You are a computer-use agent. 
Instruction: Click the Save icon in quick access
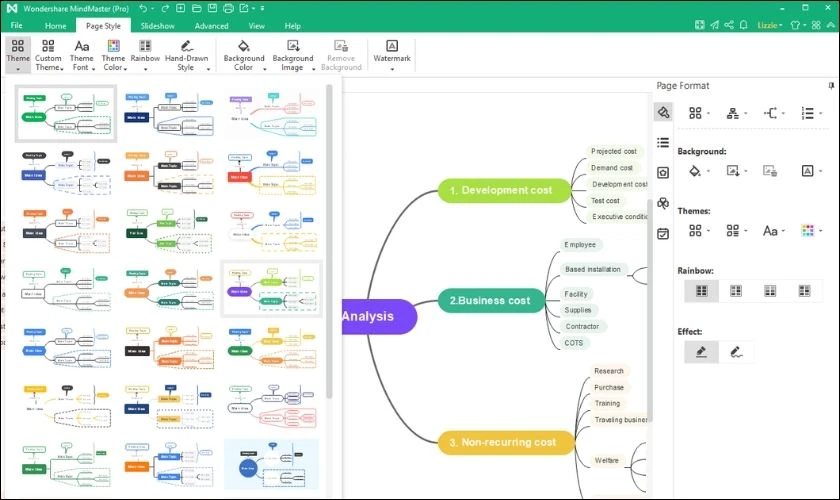pos(213,8)
